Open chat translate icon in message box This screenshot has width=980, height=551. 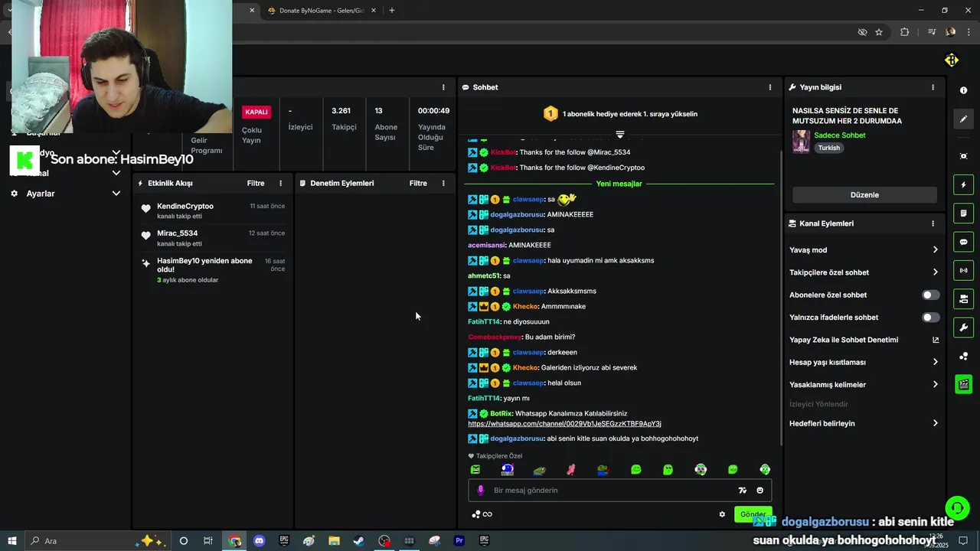742,491
